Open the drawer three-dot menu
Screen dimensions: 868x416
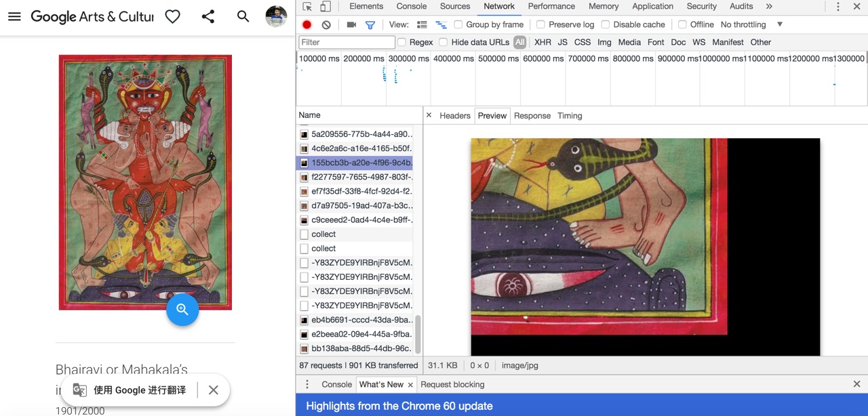307,384
